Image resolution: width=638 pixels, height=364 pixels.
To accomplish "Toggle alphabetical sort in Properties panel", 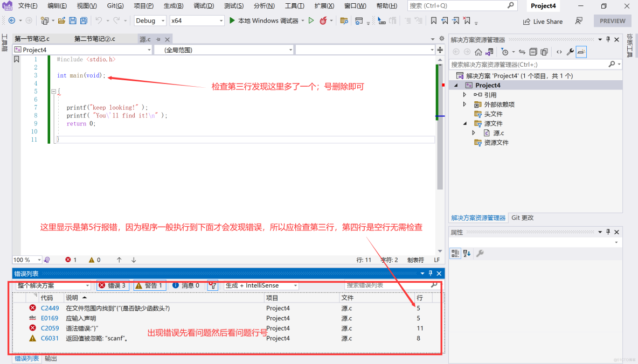I will 467,254.
